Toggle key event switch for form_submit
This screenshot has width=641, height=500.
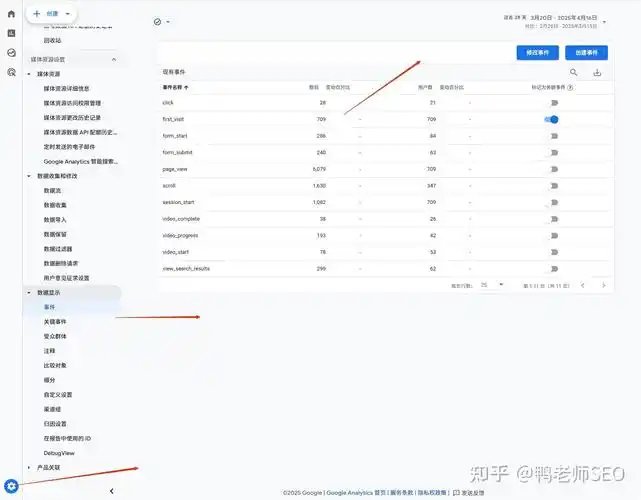pos(554,152)
